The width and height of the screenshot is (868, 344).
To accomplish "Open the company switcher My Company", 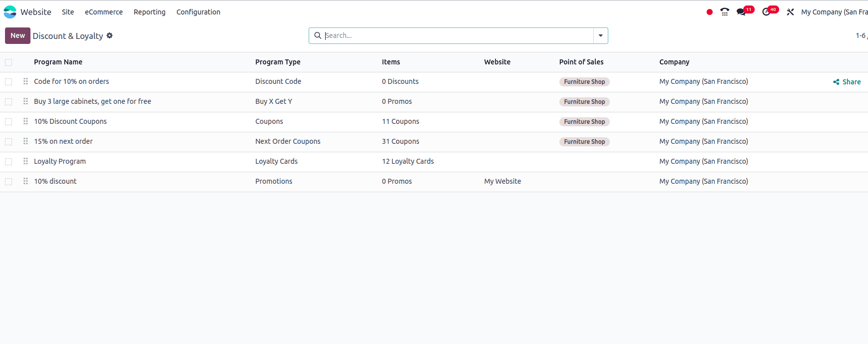I will pos(834,12).
